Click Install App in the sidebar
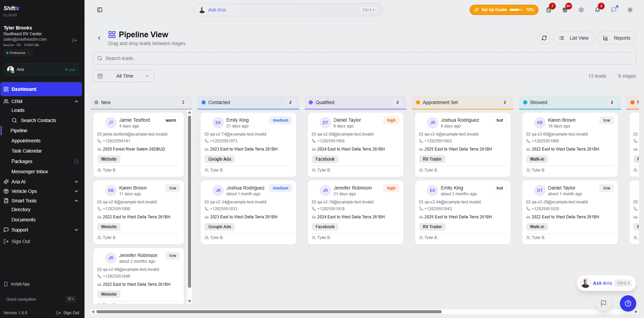The width and height of the screenshot is (644, 318). pos(20,284)
